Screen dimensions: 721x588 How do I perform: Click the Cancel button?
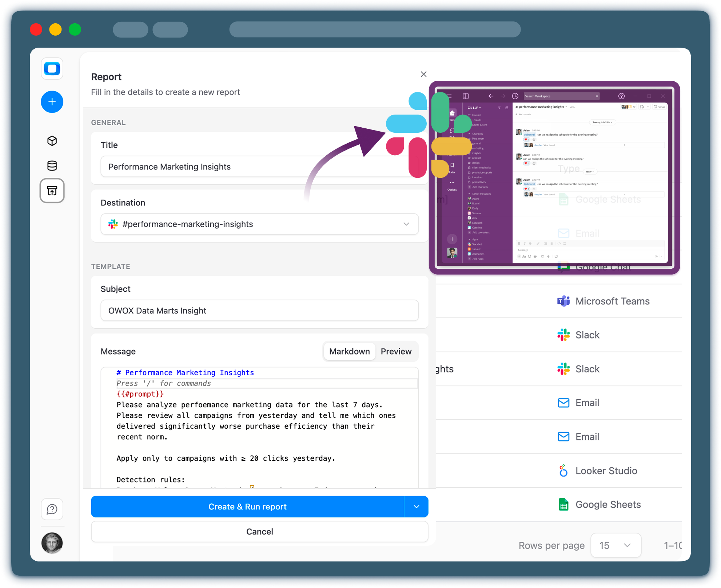259,531
